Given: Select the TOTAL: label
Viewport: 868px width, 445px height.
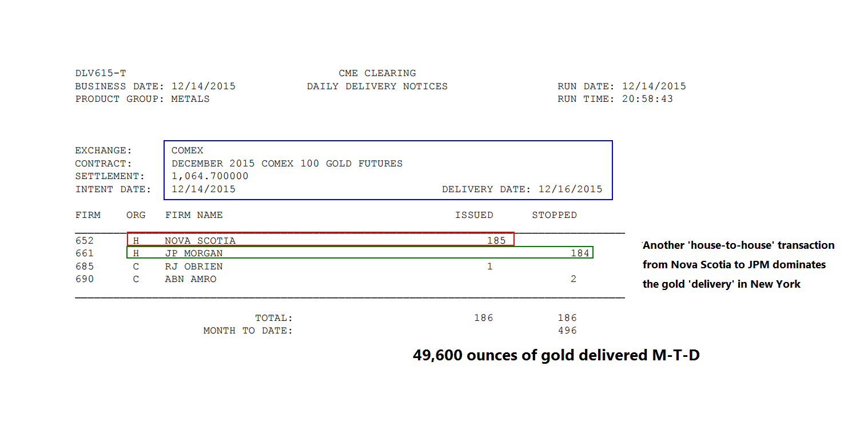Looking at the screenshot, I should tap(274, 318).
